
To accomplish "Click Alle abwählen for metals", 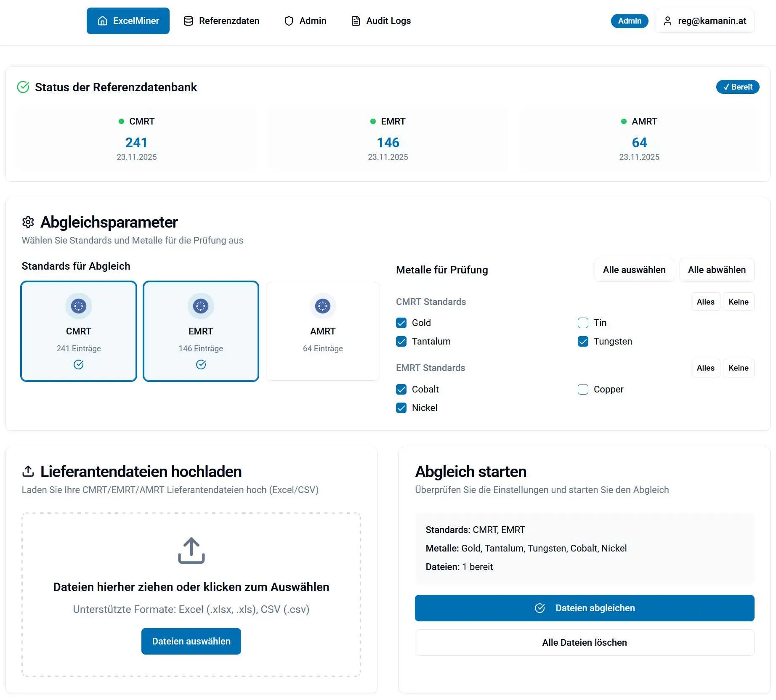I will [717, 270].
